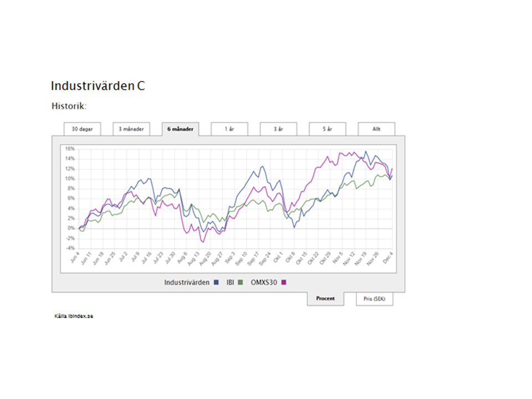The width and height of the screenshot is (532, 399).
Task: Switch chart to Pris (SEK)
Action: pyautogui.click(x=375, y=299)
